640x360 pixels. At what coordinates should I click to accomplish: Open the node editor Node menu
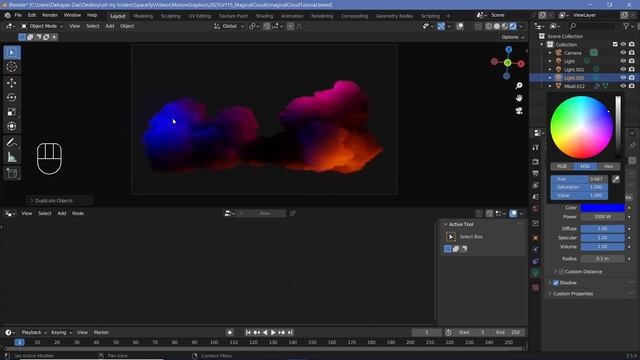(x=78, y=213)
